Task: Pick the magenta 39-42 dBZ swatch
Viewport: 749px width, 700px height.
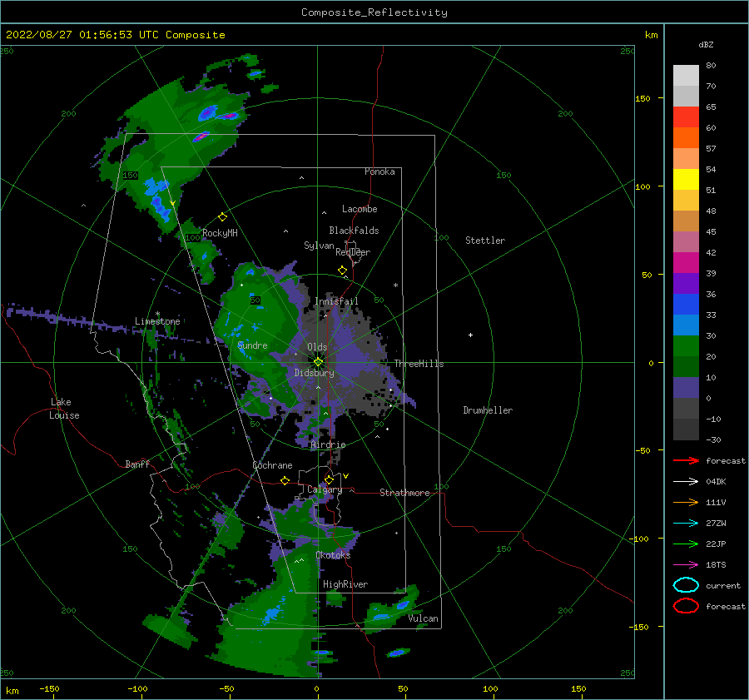Action: click(x=686, y=263)
